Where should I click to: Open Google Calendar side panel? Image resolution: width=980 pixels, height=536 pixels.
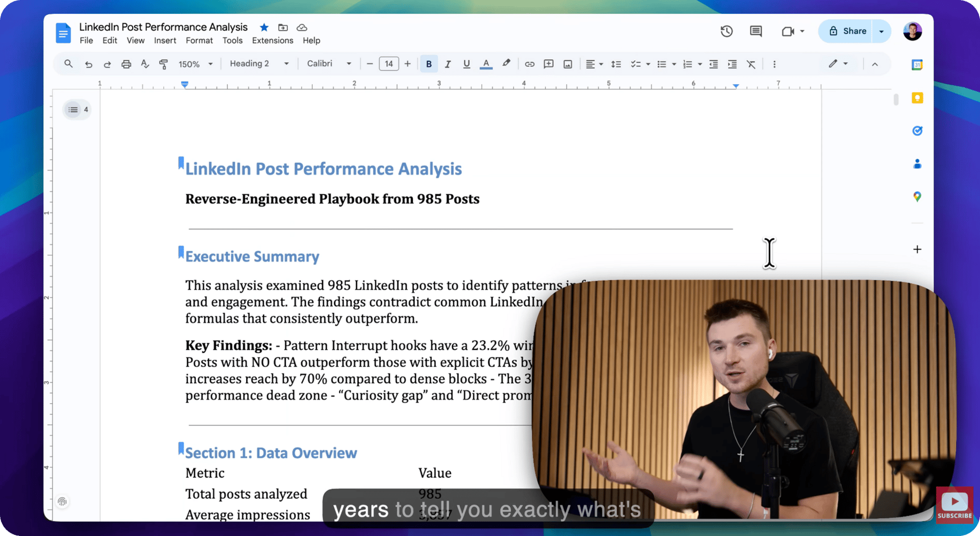click(x=917, y=65)
